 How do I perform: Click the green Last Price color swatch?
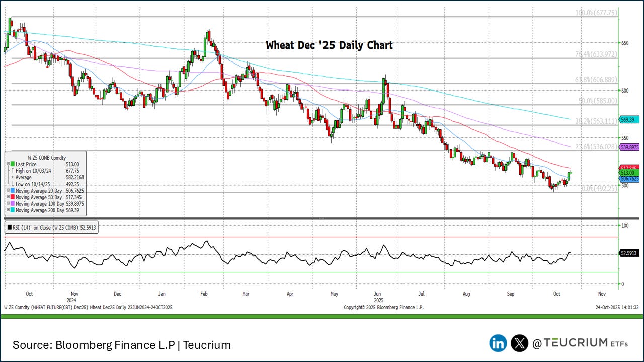click(x=12, y=164)
